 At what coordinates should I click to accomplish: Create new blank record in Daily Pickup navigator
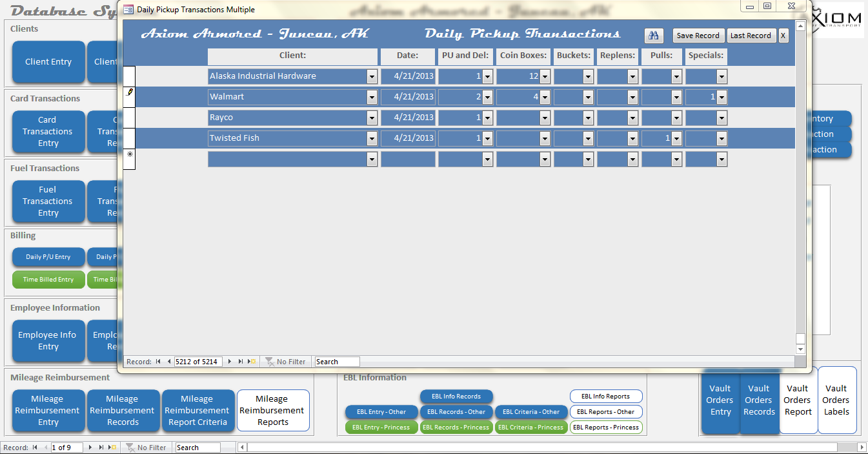coord(252,362)
